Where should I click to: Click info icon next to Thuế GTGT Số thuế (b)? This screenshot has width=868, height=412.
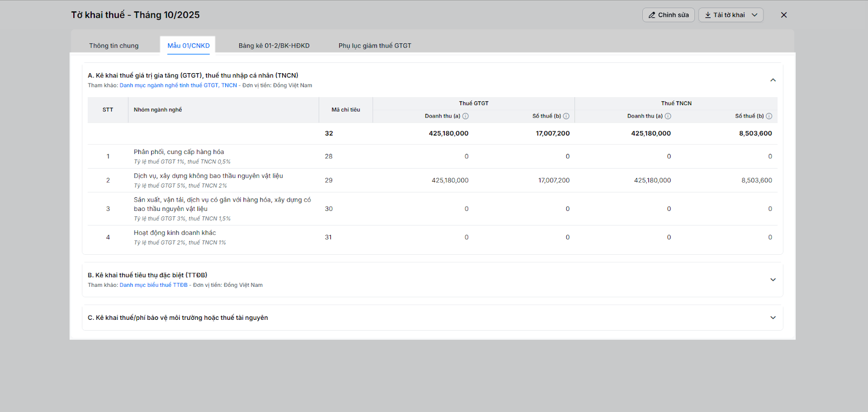(566, 116)
